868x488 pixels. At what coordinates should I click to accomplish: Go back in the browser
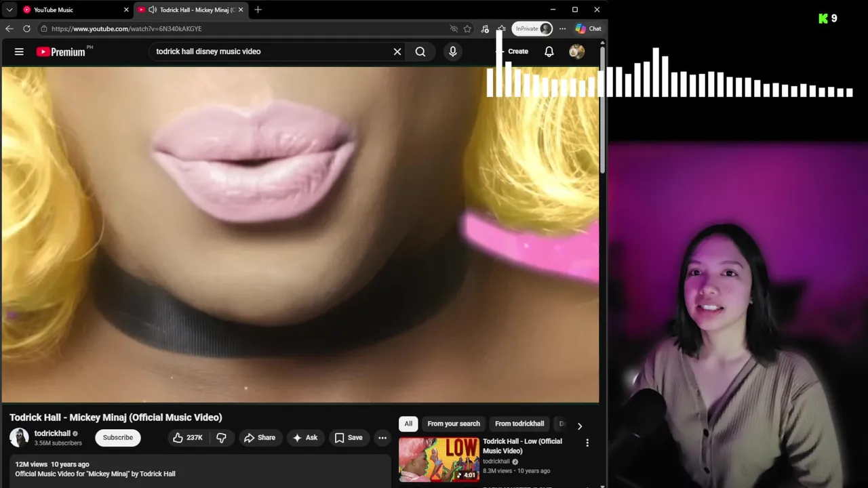9,28
